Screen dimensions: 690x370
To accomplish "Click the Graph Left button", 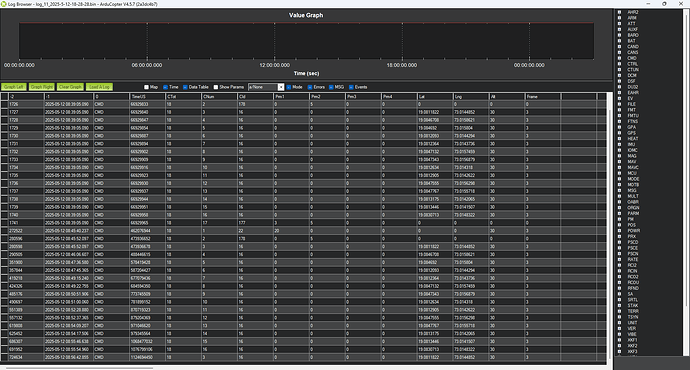I will coord(14,87).
